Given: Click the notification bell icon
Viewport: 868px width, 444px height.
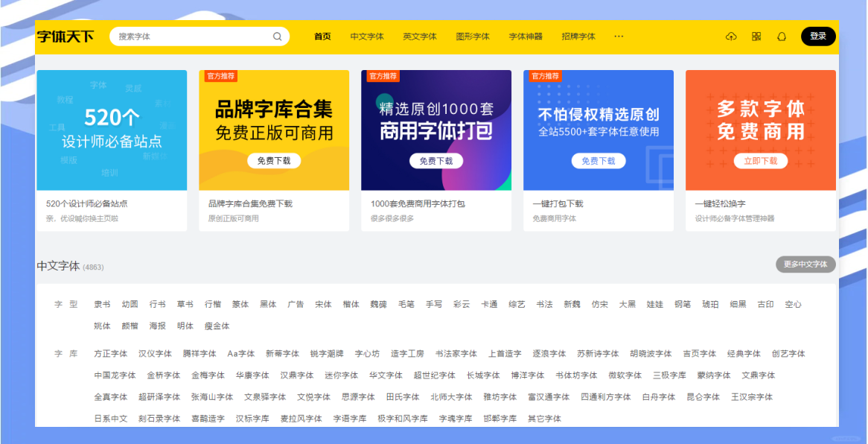Looking at the screenshot, I should [781, 37].
